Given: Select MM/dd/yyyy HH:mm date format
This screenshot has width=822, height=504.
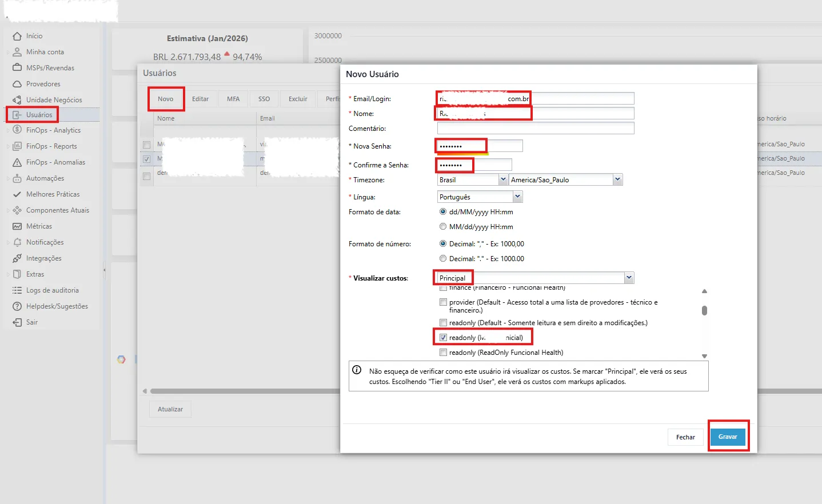Looking at the screenshot, I should coord(443,226).
